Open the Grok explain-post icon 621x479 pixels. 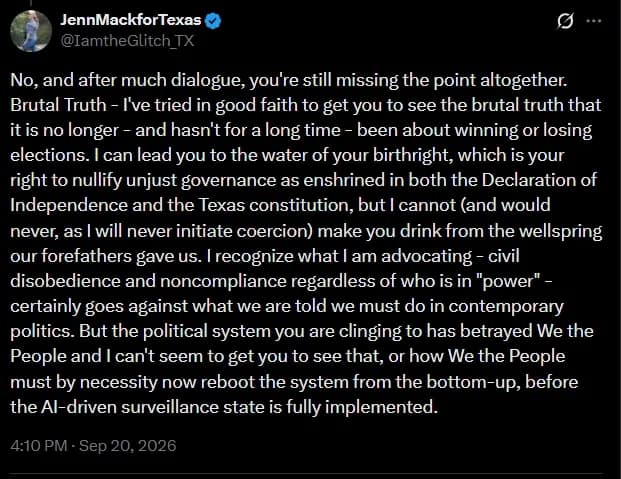click(x=565, y=21)
